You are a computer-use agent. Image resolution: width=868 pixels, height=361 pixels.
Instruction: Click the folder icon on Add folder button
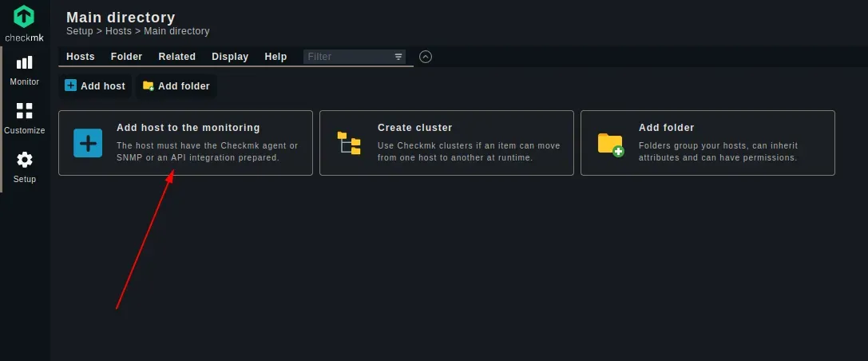point(148,85)
